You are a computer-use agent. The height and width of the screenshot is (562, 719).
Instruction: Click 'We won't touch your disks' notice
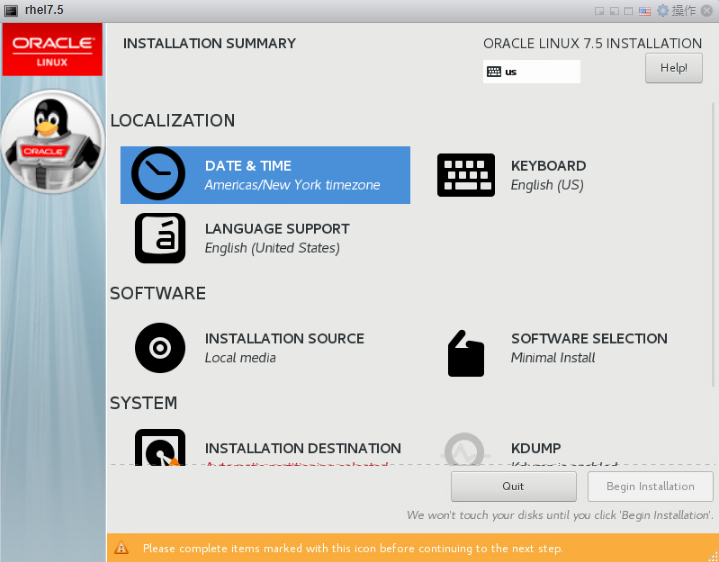pyautogui.click(x=560, y=515)
